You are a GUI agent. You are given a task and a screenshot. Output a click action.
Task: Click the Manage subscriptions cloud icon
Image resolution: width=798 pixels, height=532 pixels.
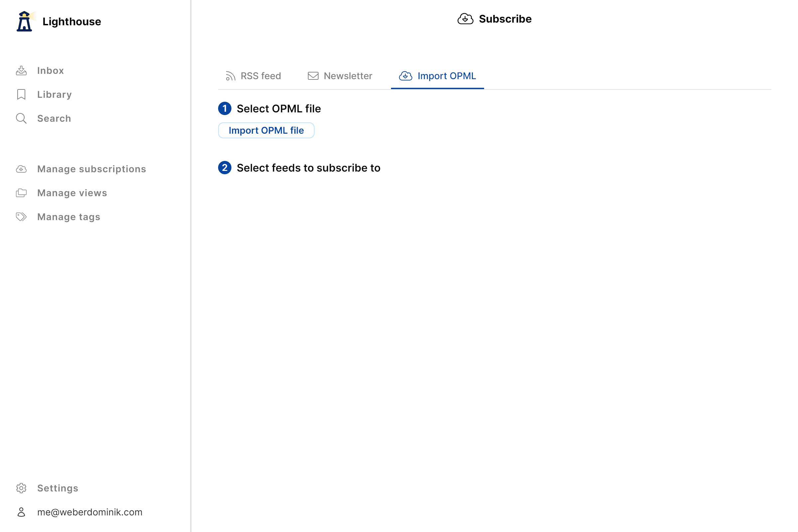point(21,169)
